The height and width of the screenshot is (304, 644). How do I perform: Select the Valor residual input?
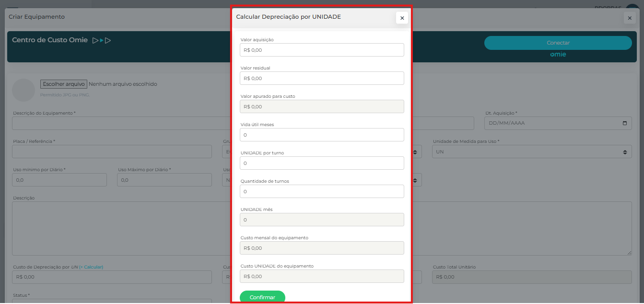(x=322, y=78)
